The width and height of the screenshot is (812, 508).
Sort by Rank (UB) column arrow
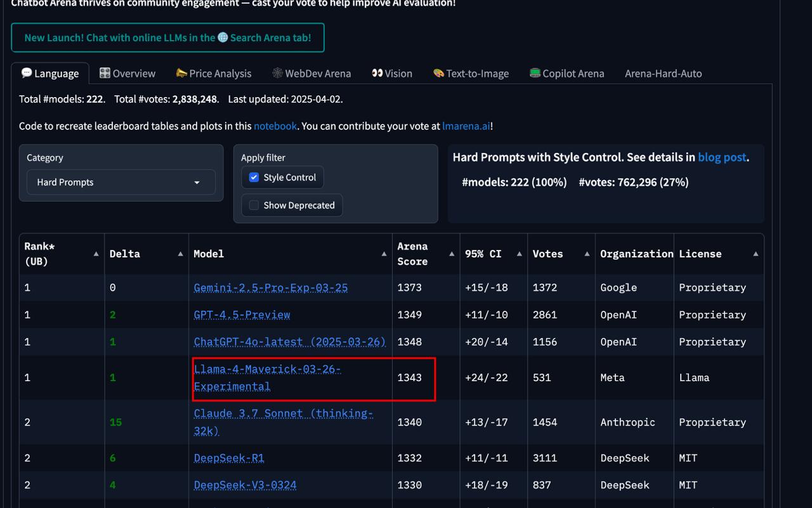click(96, 254)
